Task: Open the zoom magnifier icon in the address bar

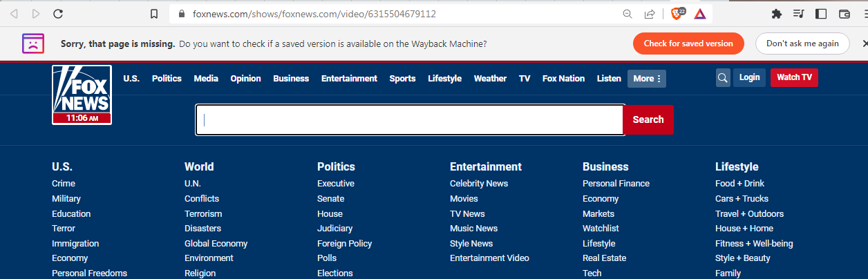Action: point(628,14)
